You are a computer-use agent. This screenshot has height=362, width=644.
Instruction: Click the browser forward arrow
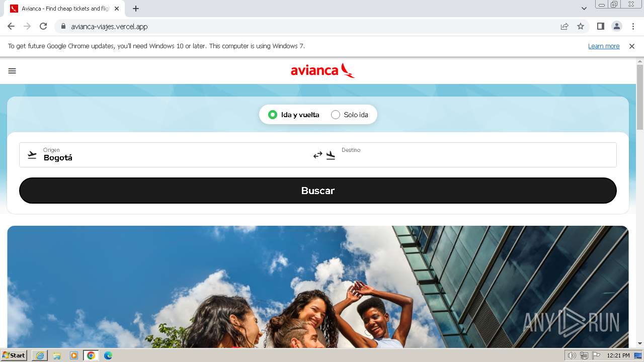click(x=27, y=27)
